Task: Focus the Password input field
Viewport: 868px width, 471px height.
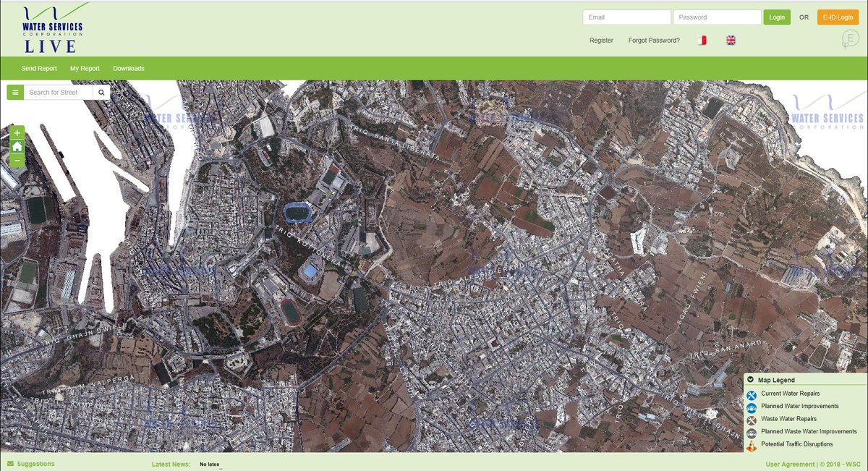Action: pyautogui.click(x=717, y=17)
